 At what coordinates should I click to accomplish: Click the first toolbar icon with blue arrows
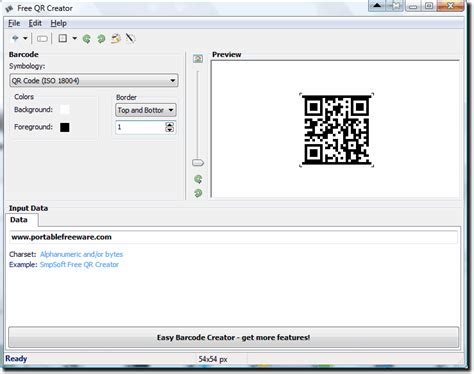pyautogui.click(x=15, y=38)
